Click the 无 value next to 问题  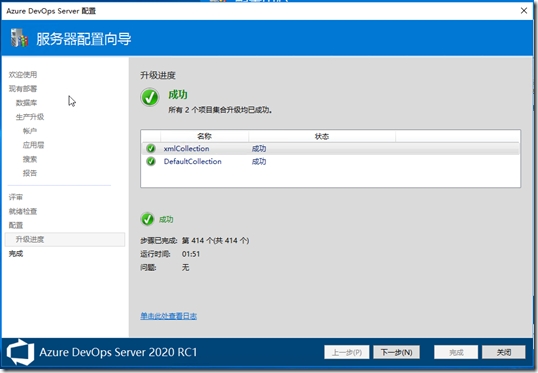click(x=185, y=267)
